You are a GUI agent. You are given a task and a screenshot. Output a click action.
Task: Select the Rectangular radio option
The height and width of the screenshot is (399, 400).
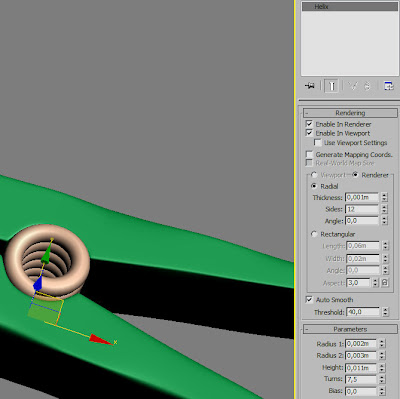(314, 234)
